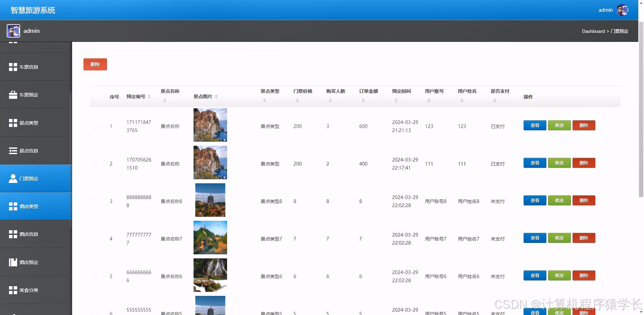Select the 美食分类 menu item
This screenshot has height=315, width=644.
pos(36,290)
